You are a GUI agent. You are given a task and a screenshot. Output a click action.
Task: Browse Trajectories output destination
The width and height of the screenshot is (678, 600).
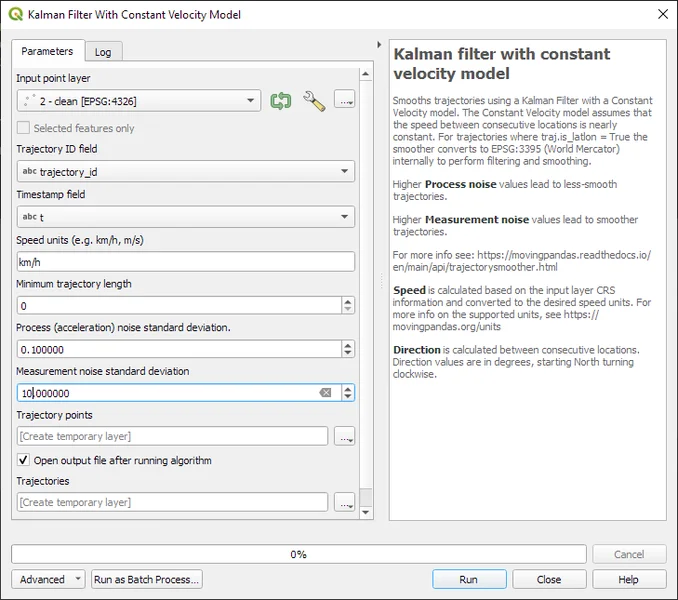coord(345,502)
